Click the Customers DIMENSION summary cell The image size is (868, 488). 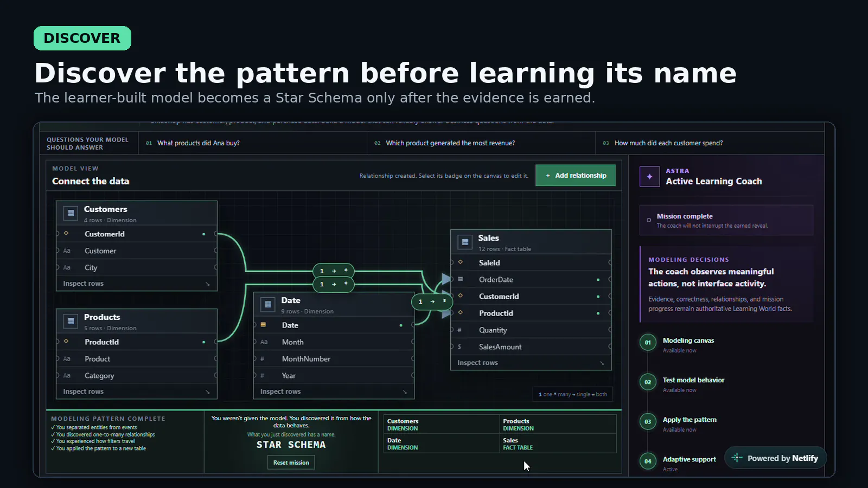(442, 425)
